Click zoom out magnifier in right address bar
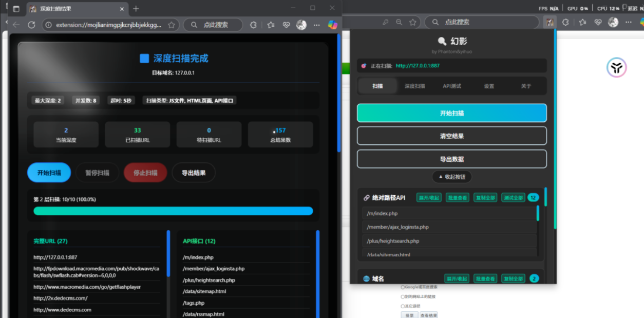The image size is (644, 318). 399,22
